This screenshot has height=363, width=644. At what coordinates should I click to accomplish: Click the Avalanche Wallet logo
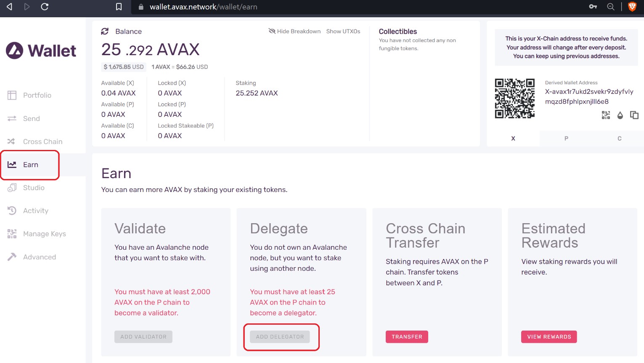pos(41,51)
